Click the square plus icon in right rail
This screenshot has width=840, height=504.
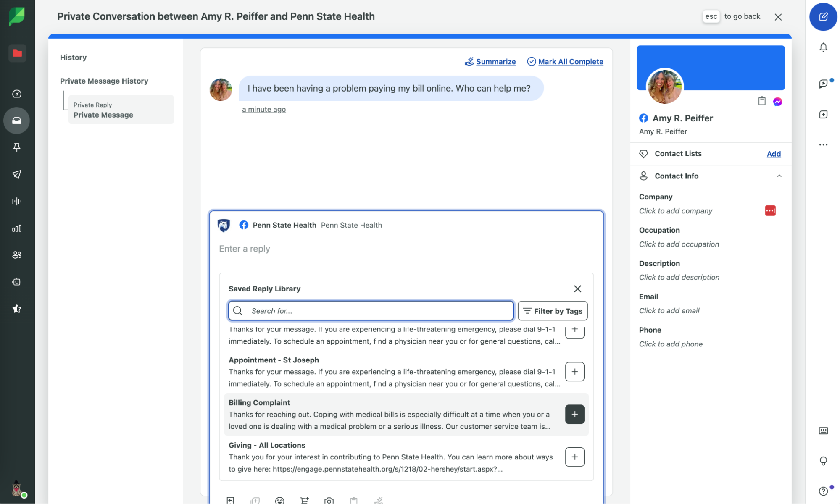(x=823, y=114)
